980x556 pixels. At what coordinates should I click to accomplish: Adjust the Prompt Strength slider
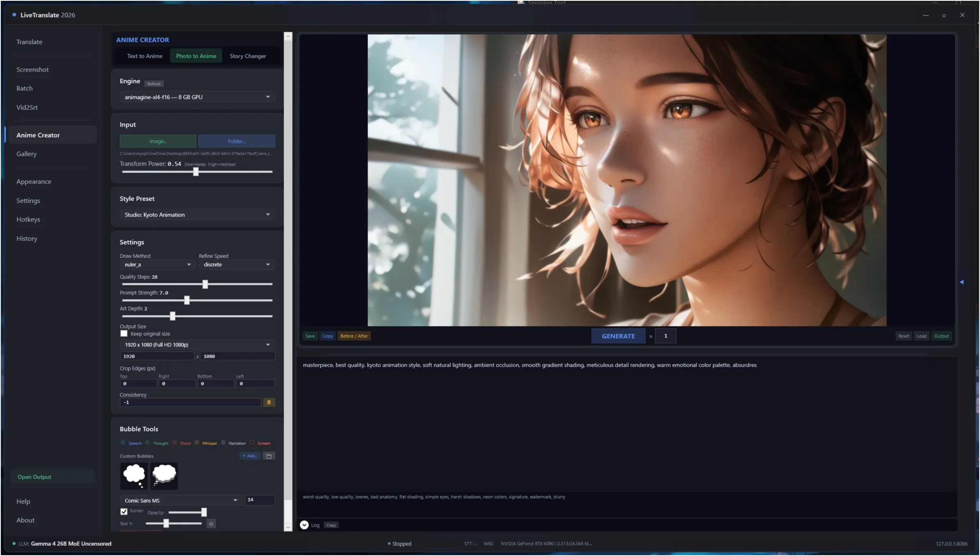197,300
